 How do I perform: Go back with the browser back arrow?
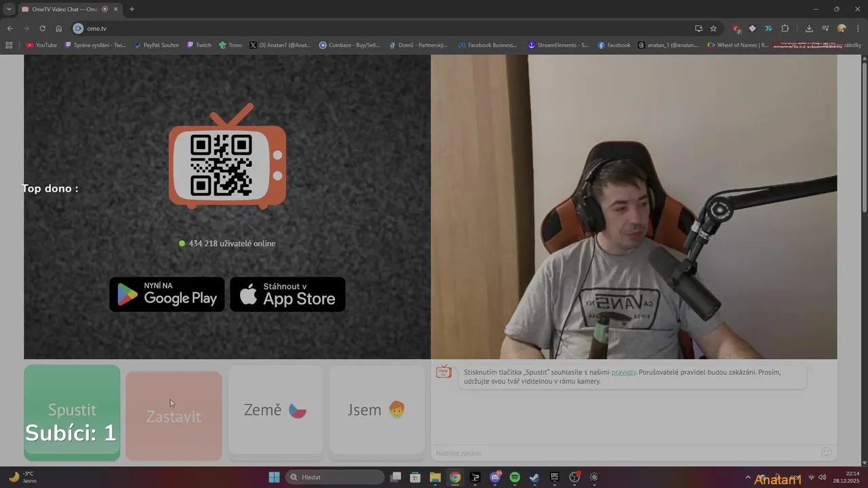coord(9,28)
